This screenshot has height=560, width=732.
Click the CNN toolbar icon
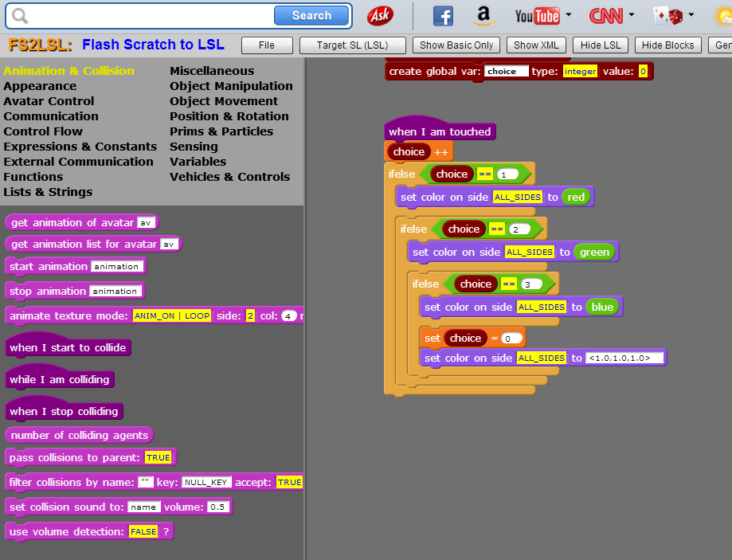pyautogui.click(x=606, y=17)
